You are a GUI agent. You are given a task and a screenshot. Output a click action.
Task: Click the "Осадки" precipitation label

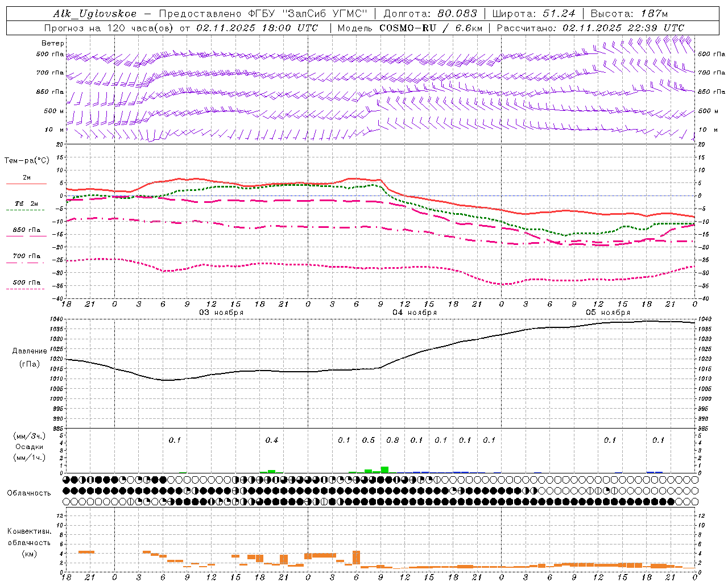coord(30,447)
